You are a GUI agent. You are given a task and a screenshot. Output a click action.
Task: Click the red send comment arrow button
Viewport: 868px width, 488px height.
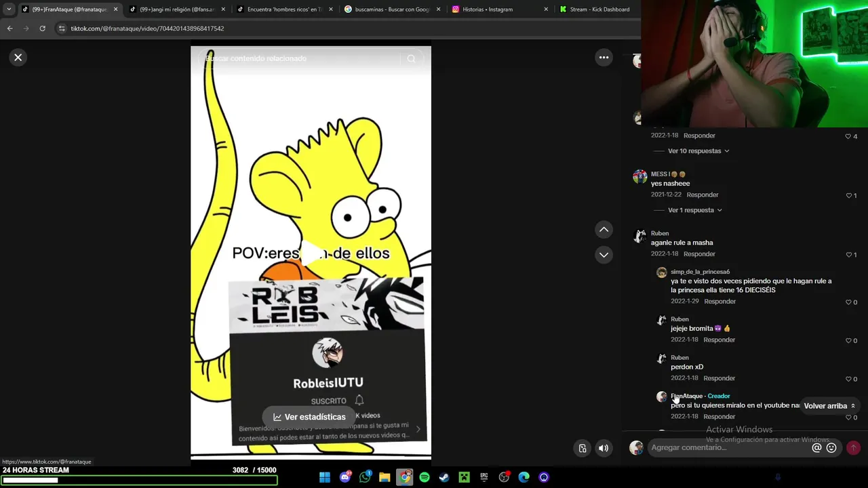[853, 447]
